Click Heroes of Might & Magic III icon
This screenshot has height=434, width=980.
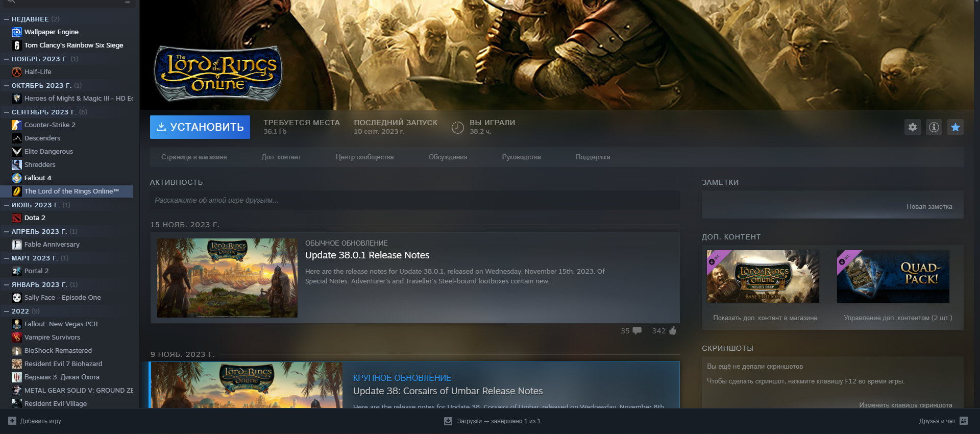coord(17,99)
